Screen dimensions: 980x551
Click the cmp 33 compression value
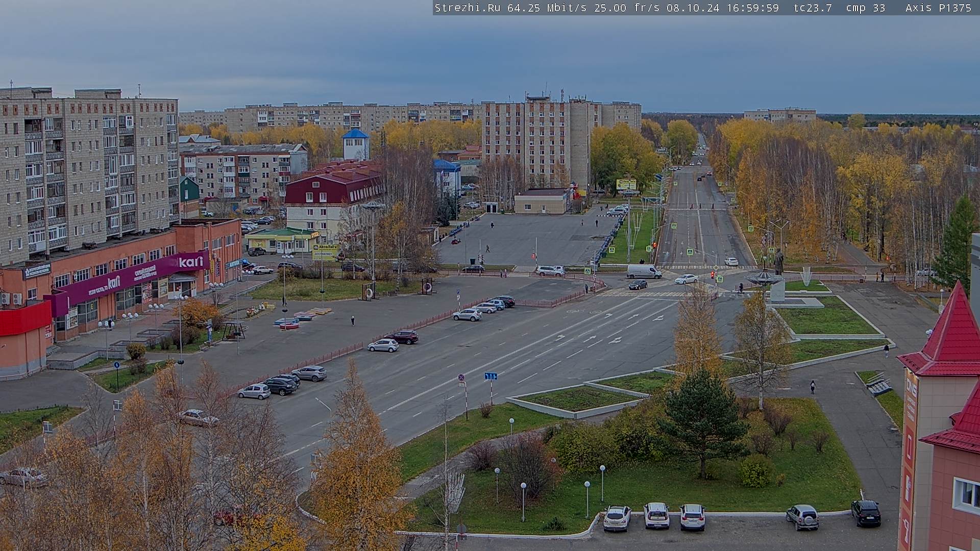point(866,8)
